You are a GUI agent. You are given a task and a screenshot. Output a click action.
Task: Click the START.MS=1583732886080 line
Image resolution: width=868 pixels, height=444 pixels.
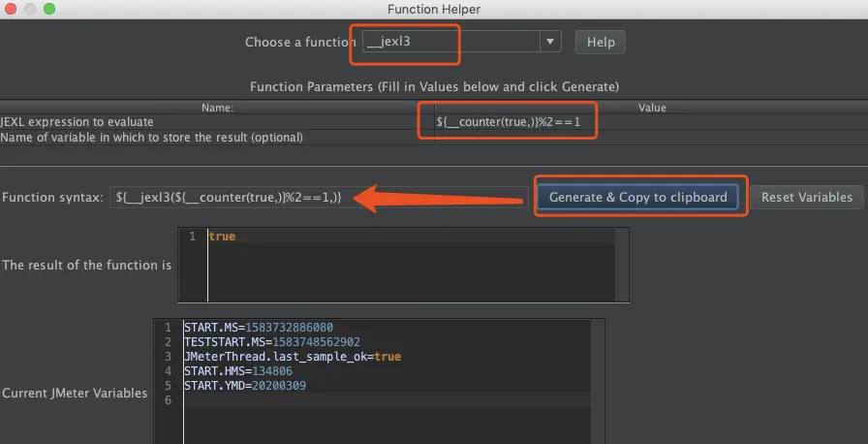[x=259, y=328]
